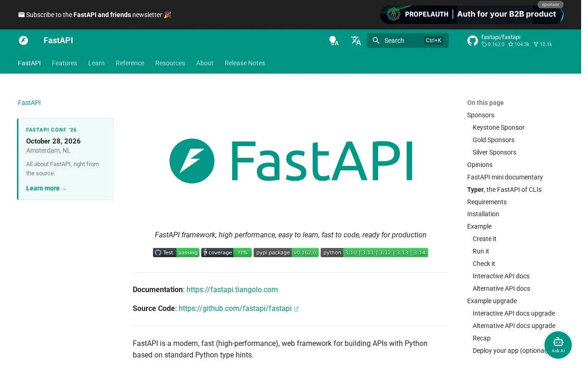
Task: Switch to the Learn tab
Action: tap(96, 63)
